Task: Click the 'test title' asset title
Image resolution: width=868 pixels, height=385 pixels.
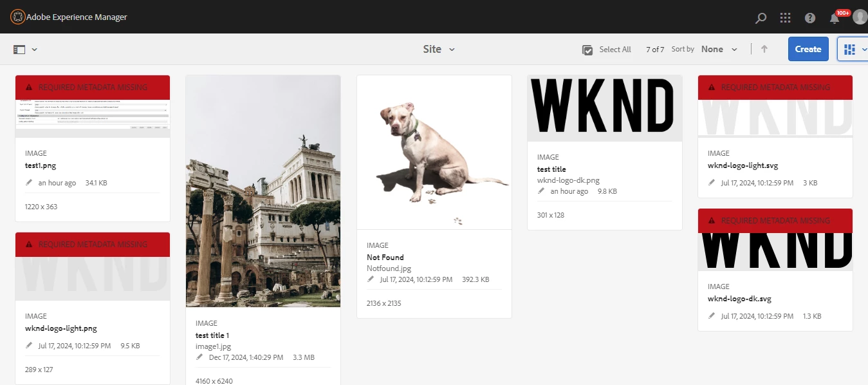Action: 551,169
